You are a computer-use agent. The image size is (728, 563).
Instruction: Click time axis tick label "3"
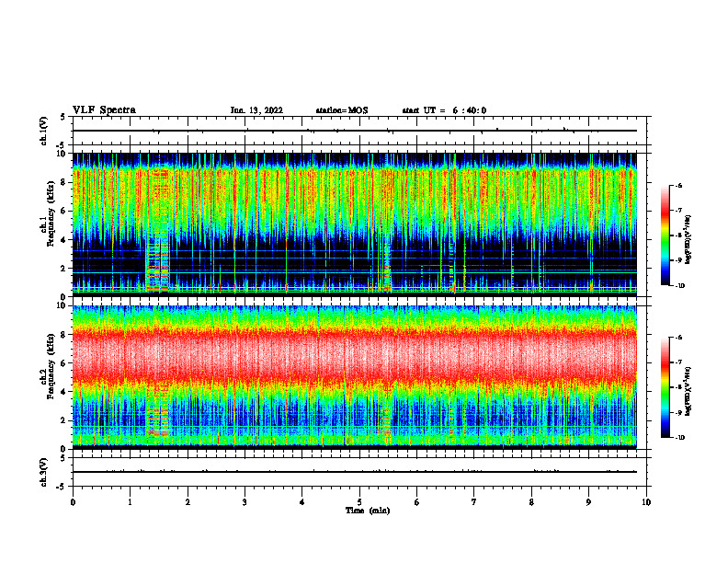pos(245,502)
